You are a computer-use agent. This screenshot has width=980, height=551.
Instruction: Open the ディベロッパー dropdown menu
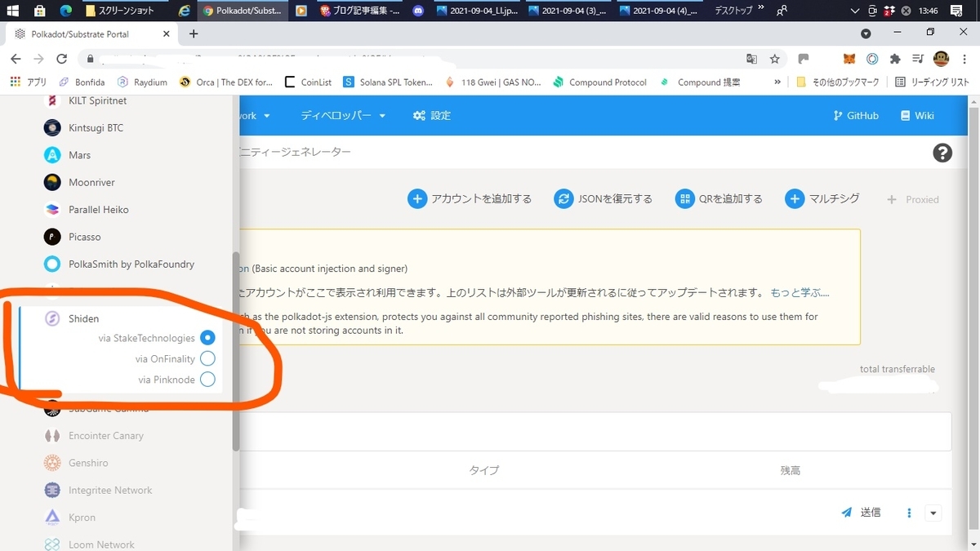(x=343, y=116)
